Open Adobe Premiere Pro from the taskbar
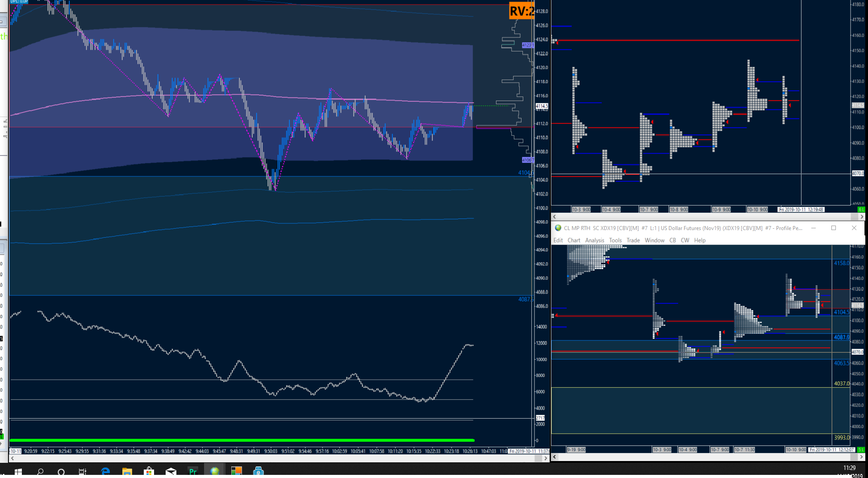Image resolution: width=868 pixels, height=478 pixels. [193, 472]
